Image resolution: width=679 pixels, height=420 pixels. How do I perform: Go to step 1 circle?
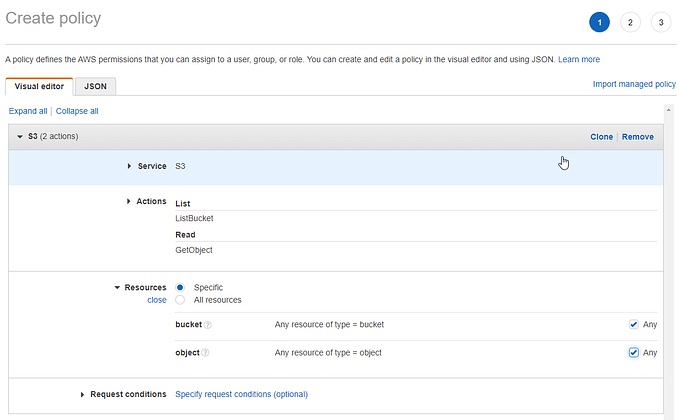point(599,22)
